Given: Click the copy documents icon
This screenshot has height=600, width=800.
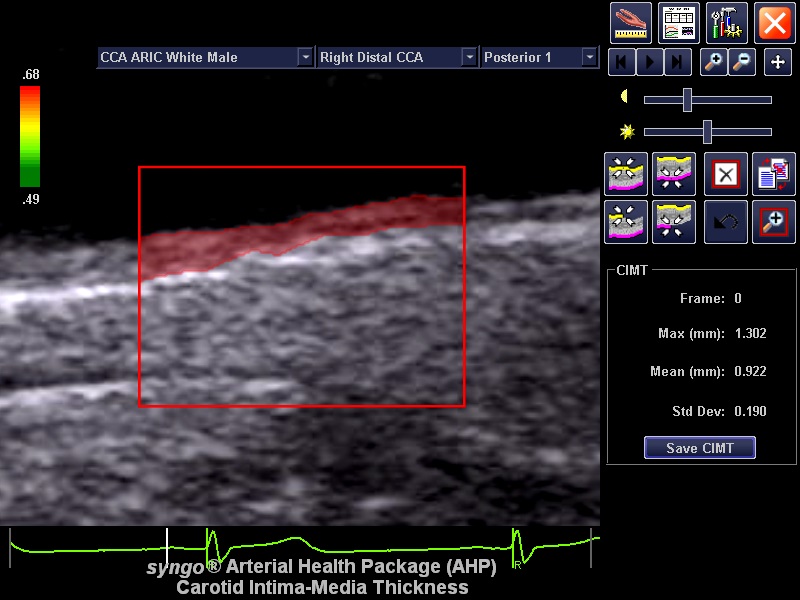Looking at the screenshot, I should click(774, 174).
